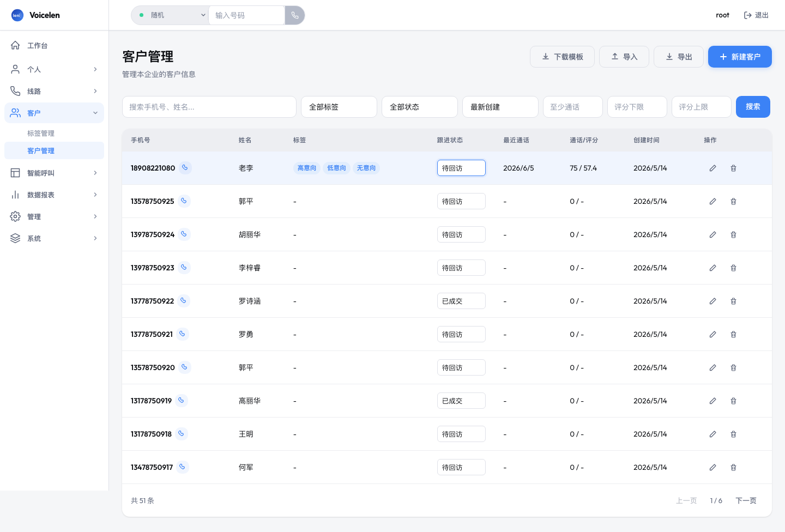
Task: Delete the 罗诗涵 row with trash icon
Action: coord(733,301)
